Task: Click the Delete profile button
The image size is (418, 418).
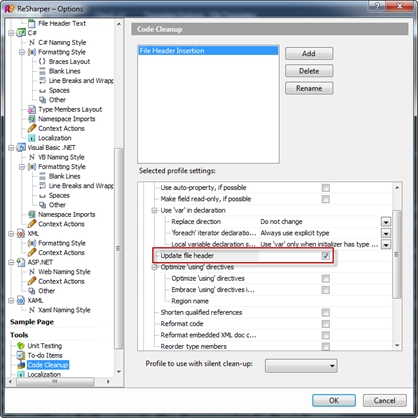Action: (309, 71)
